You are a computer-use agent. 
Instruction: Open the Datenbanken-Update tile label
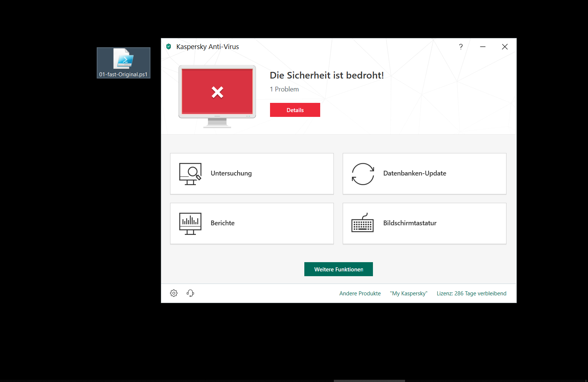(x=415, y=173)
